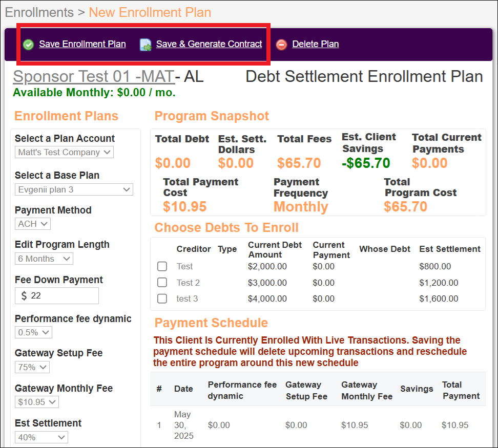This screenshot has height=448, width=498.
Task: Click the $10.95 Total Payment Cost value
Action: point(184,206)
